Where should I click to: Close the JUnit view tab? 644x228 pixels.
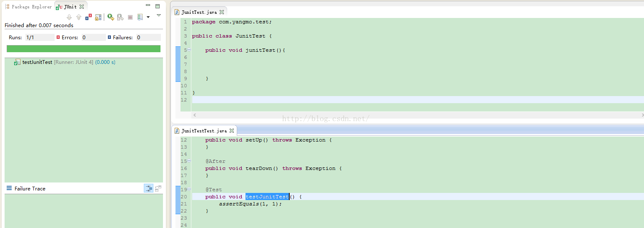pos(82,7)
